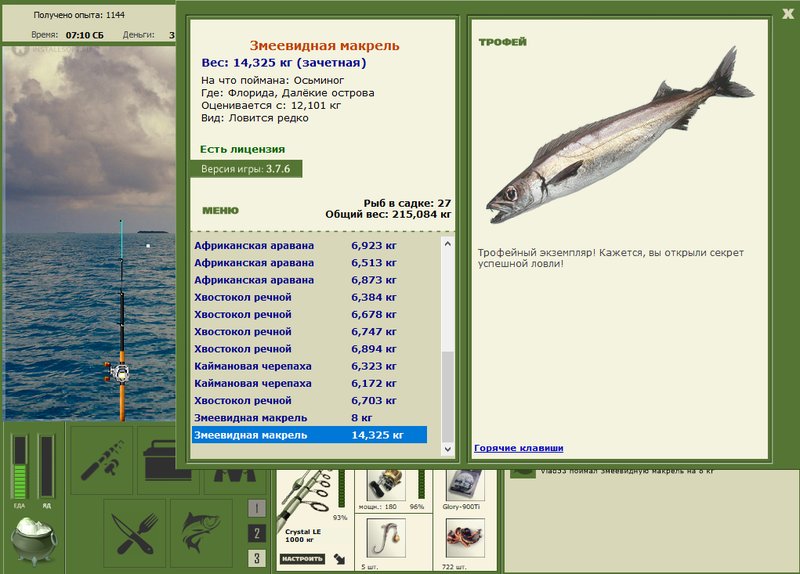This screenshot has width=800, height=574.
Task: Open the tackle box icon
Action: click(x=168, y=461)
